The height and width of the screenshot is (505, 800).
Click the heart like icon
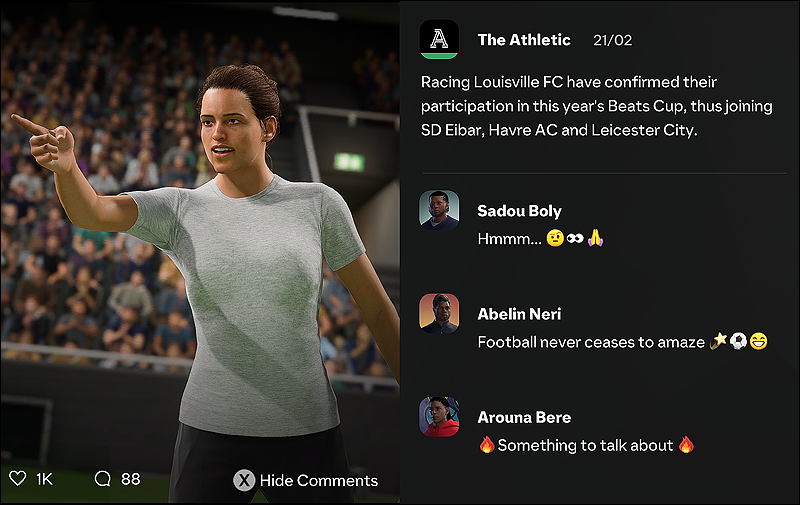tap(18, 478)
